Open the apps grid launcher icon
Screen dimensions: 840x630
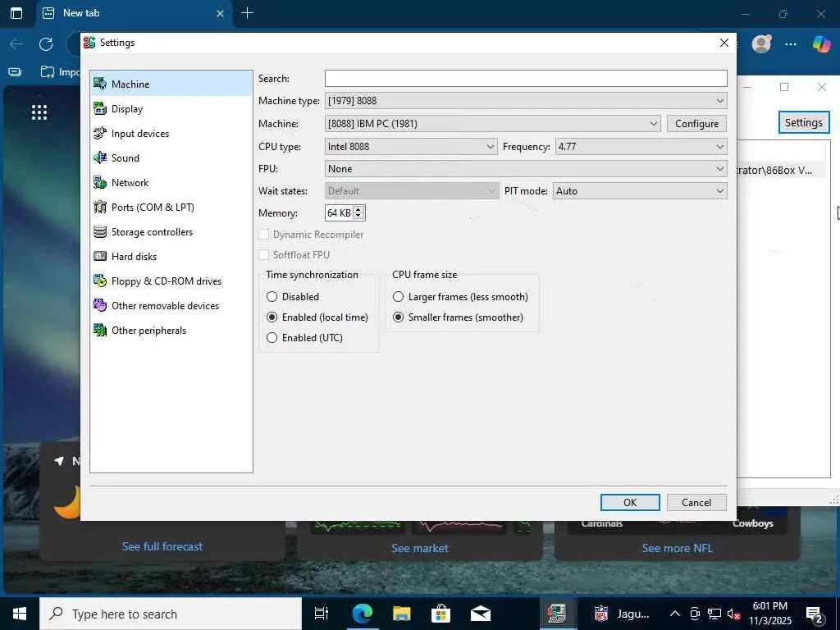39,112
